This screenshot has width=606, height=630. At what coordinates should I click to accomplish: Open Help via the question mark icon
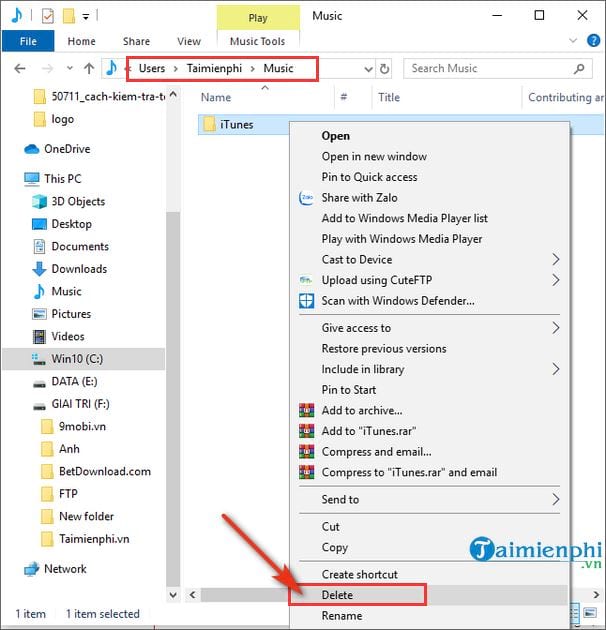pos(594,40)
